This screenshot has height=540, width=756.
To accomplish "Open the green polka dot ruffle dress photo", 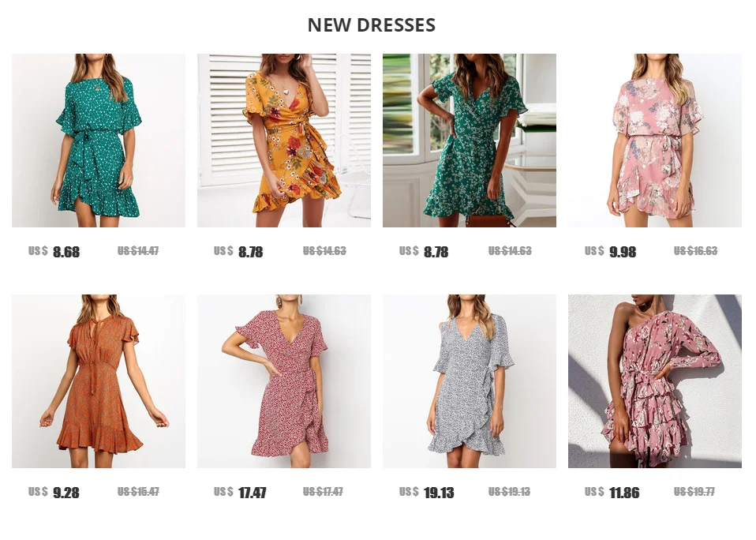I will (99, 141).
